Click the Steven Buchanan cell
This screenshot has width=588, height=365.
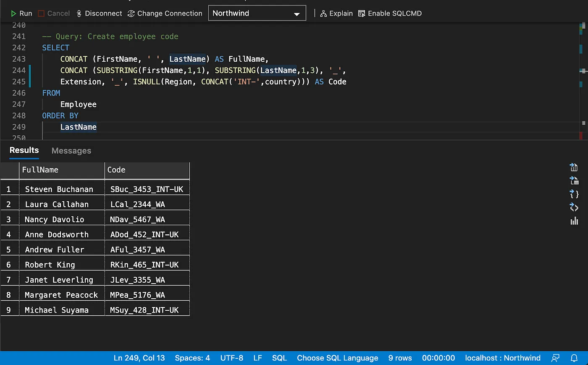point(62,189)
